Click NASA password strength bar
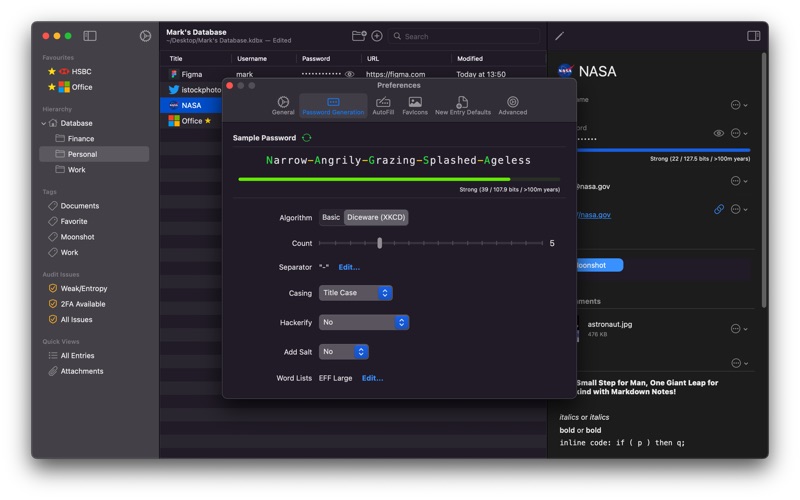This screenshot has width=800, height=500. (x=663, y=150)
